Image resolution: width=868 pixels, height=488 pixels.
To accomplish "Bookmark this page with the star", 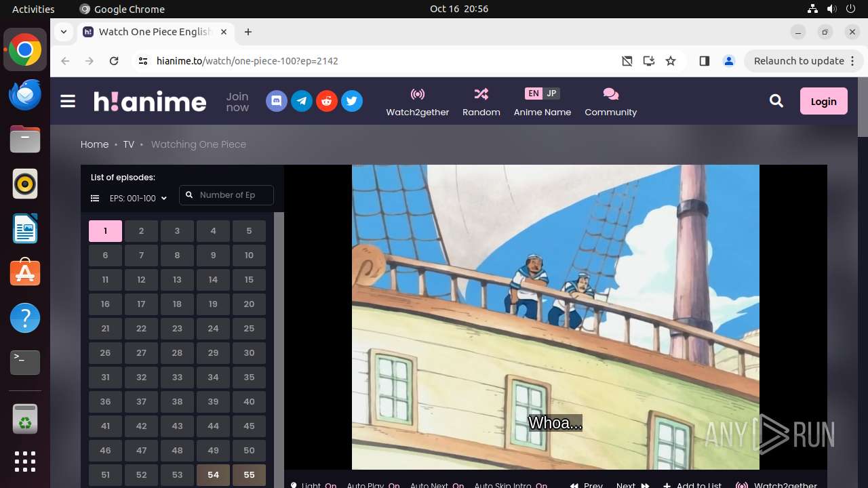I will (x=671, y=61).
